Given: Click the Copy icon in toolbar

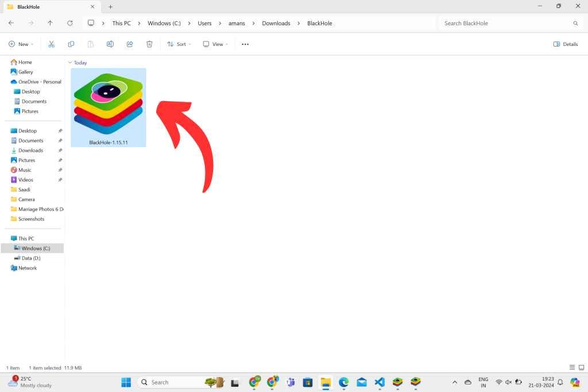Looking at the screenshot, I should pos(71,44).
